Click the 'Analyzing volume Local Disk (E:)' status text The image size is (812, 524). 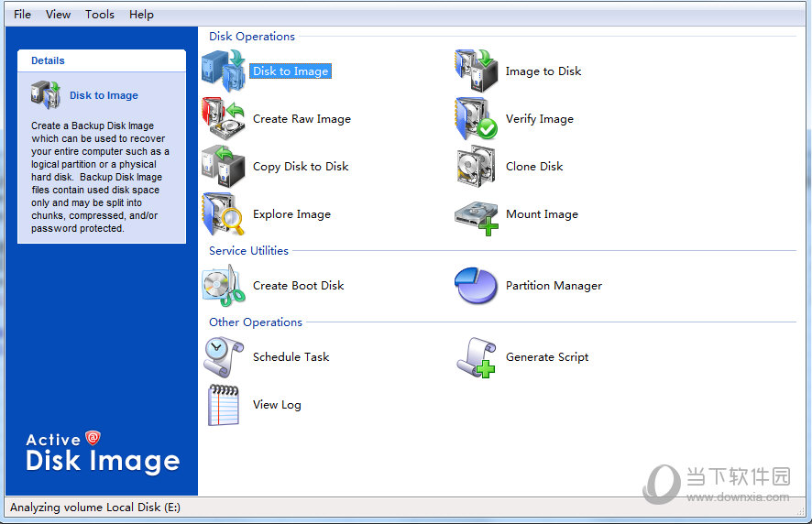tap(95, 507)
